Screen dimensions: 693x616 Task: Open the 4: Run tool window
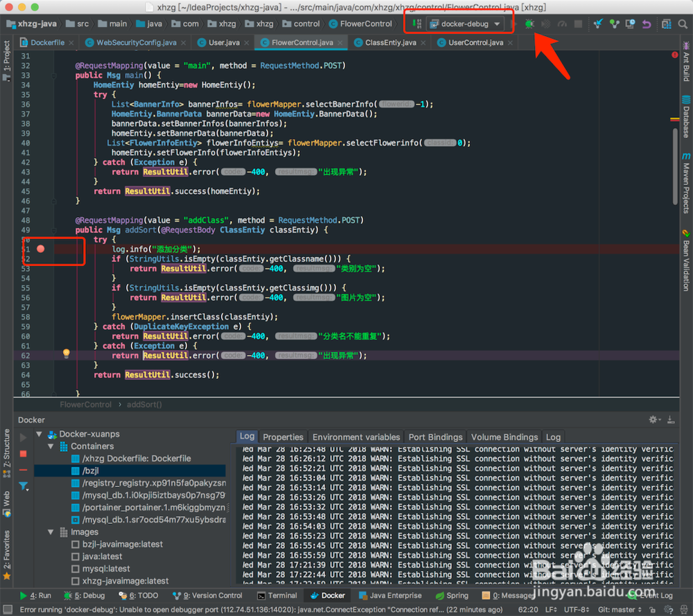(35, 596)
